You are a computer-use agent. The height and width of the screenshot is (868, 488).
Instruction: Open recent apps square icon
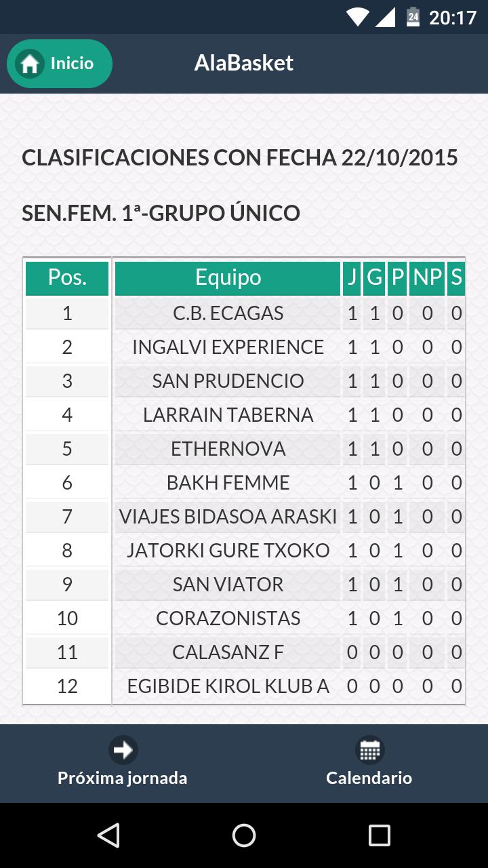tap(379, 835)
